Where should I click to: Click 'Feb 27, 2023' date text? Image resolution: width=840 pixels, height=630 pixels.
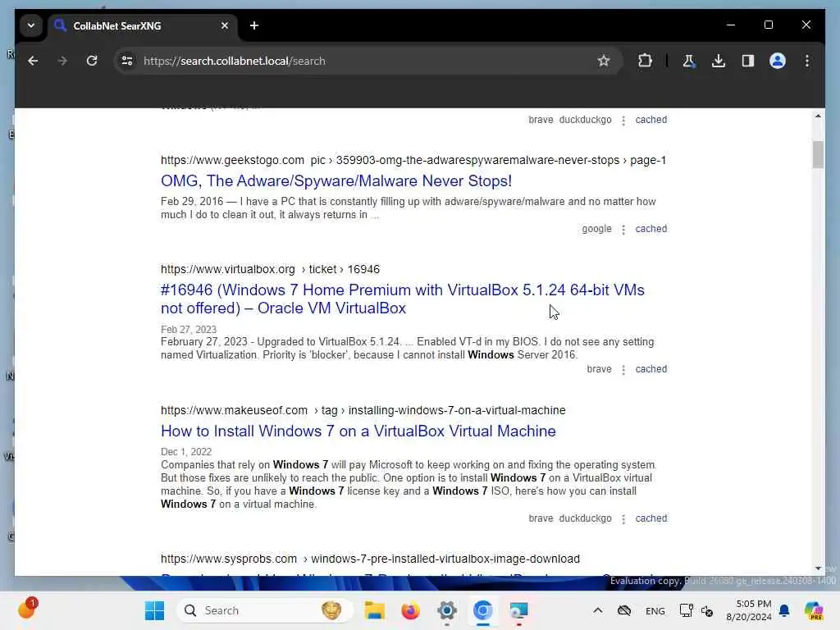tap(189, 330)
